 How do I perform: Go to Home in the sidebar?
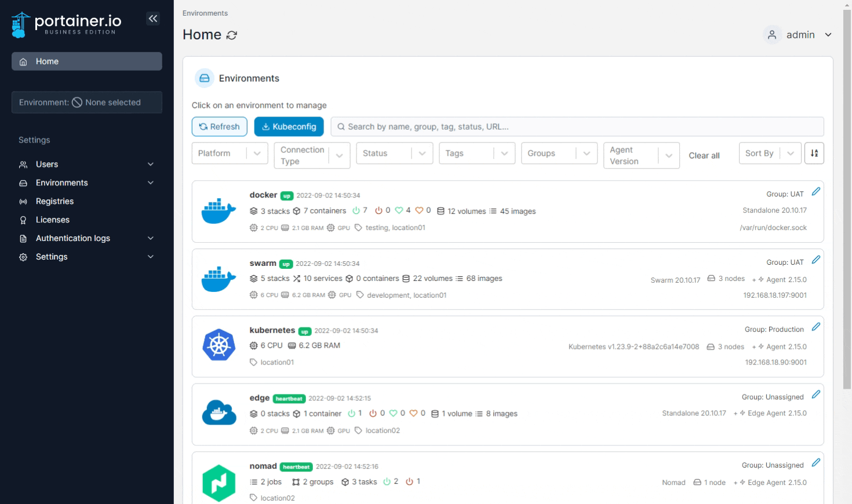pos(87,61)
